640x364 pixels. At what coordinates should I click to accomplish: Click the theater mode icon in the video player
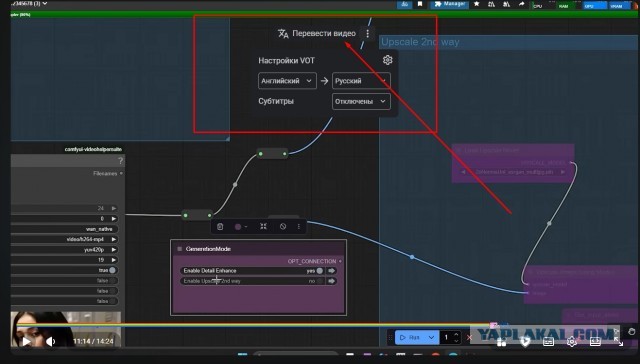pyautogui.click(x=595, y=342)
